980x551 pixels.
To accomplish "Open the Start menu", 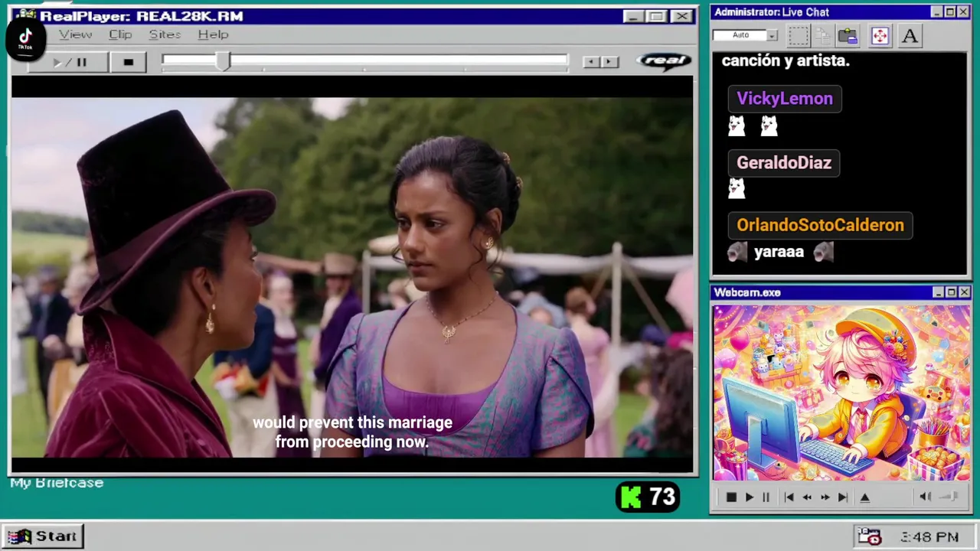I will [x=42, y=536].
